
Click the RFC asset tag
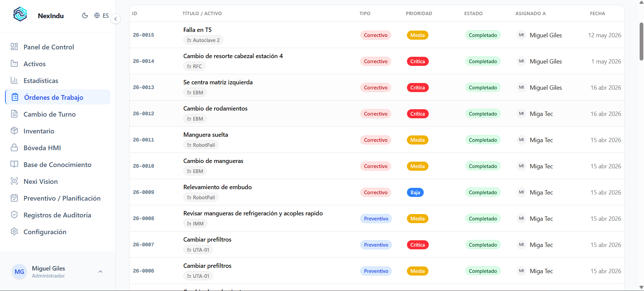194,66
